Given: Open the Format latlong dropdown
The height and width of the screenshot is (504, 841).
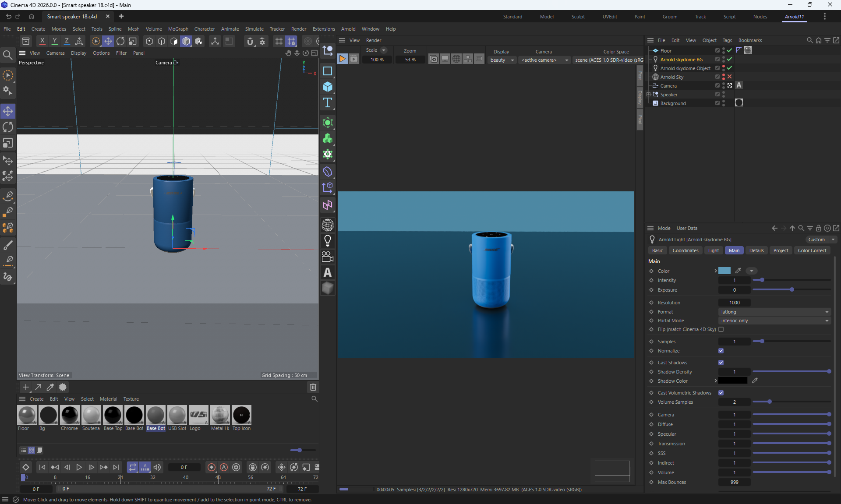Looking at the screenshot, I should 774,312.
